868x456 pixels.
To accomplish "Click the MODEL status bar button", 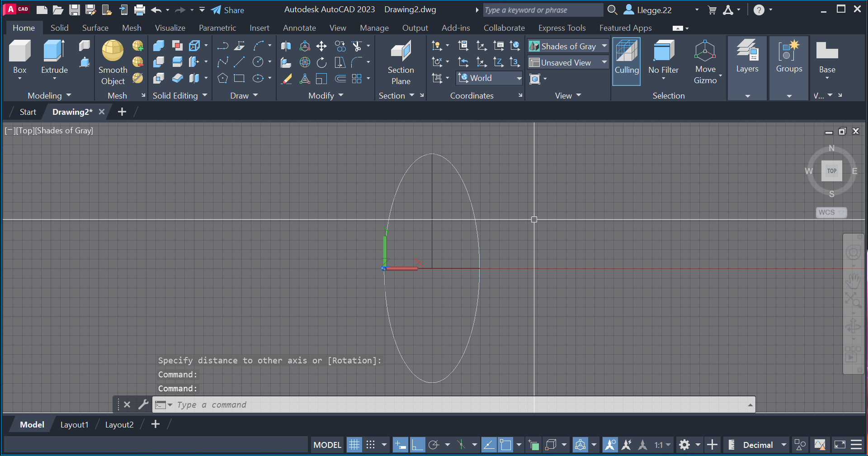I will [x=327, y=445].
